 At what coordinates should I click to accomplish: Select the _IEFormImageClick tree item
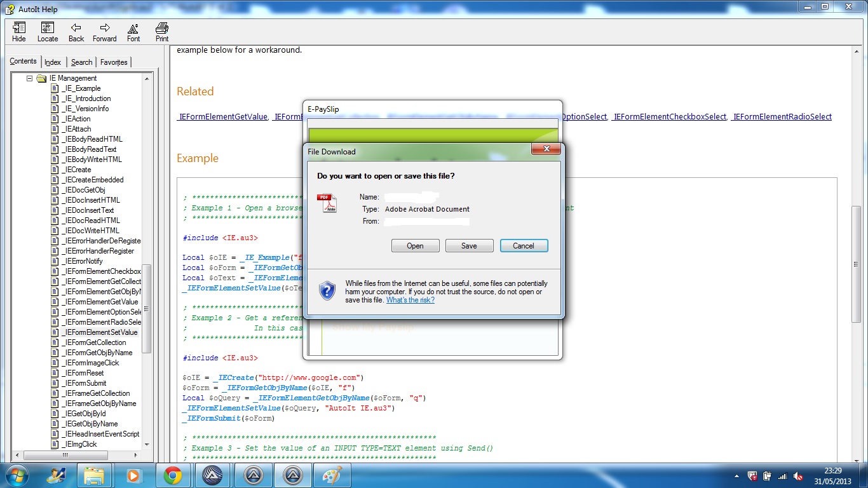[x=90, y=363]
